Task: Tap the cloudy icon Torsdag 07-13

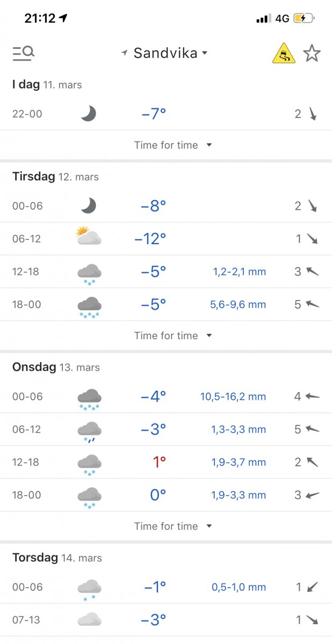Action: pyautogui.click(x=89, y=620)
